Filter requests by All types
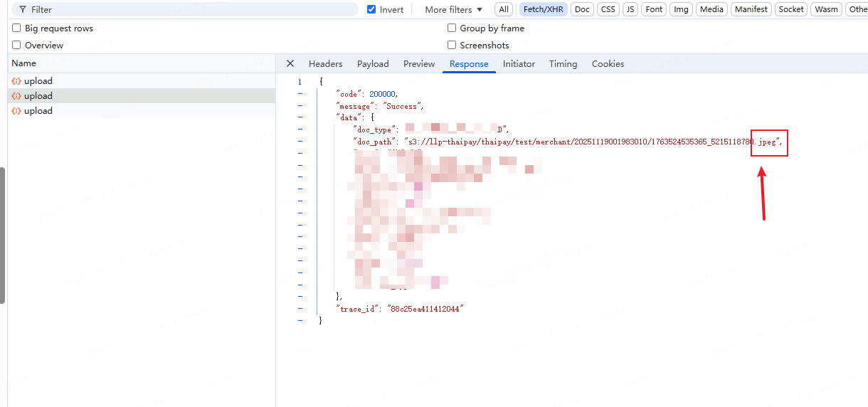 click(x=504, y=9)
